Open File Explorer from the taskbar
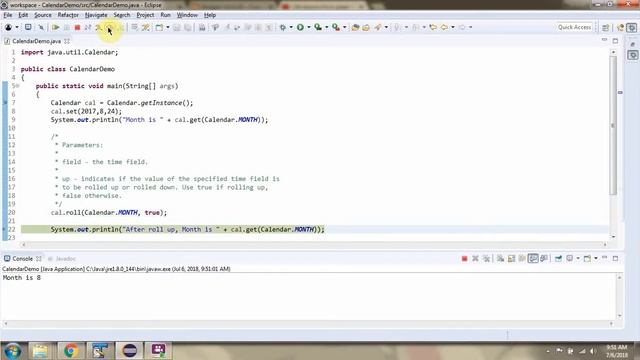The height and width of the screenshot is (360, 640). (x=40, y=351)
